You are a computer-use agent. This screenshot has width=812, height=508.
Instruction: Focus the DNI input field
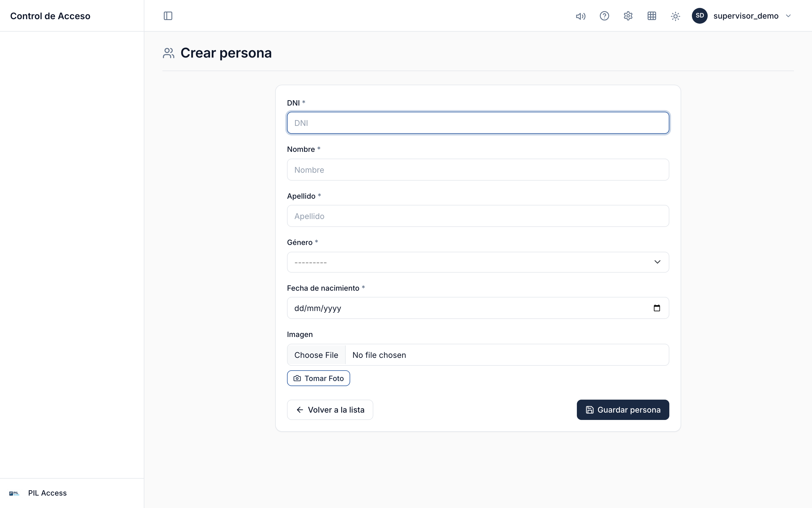[x=478, y=123]
